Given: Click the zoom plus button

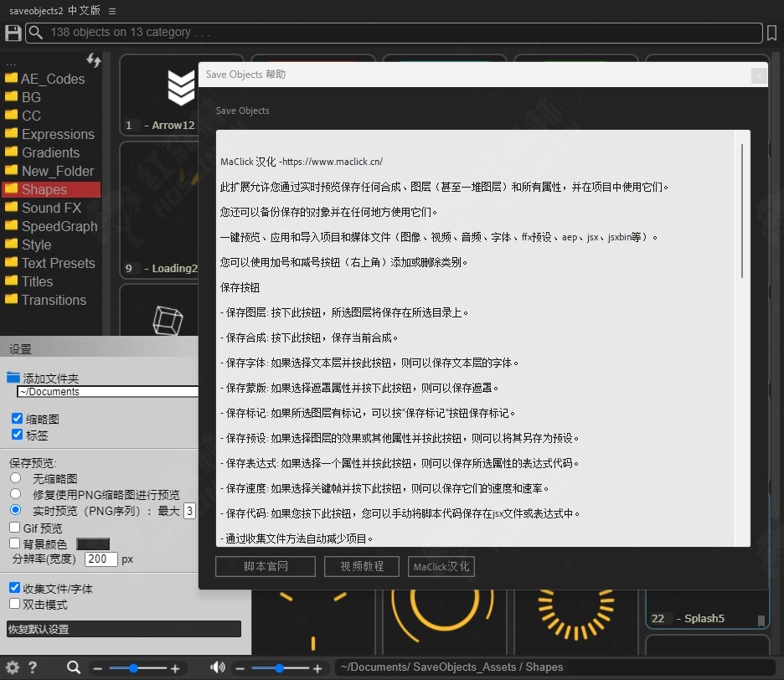Looking at the screenshot, I should point(175,668).
